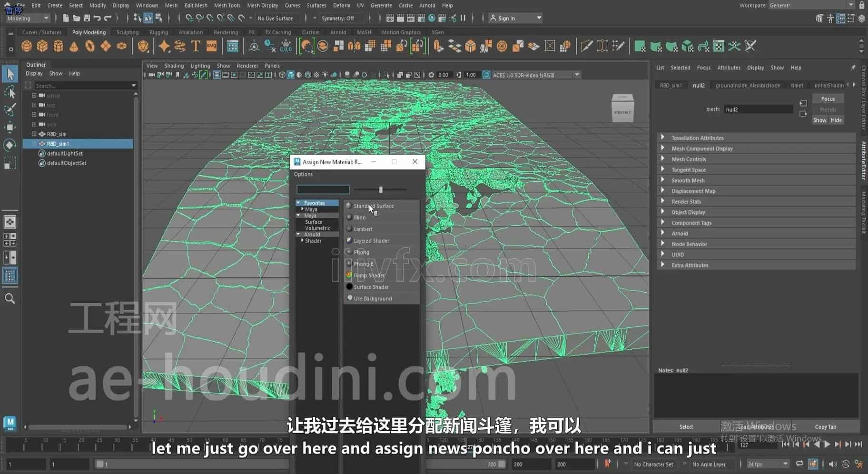Select the arrow Select tool in toolbox
868x474 pixels.
pos(10,74)
